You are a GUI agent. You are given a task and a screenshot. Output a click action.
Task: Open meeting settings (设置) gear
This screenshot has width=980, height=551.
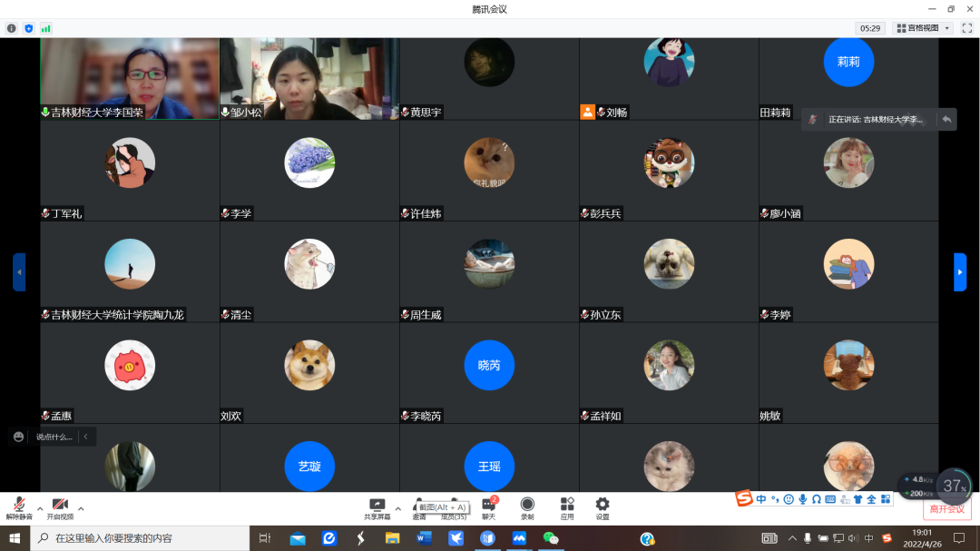pyautogui.click(x=603, y=506)
